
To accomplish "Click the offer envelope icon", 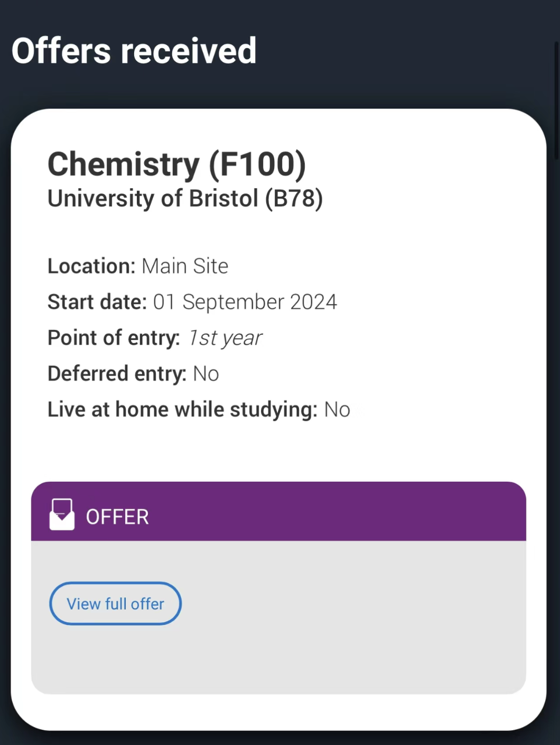I will [x=62, y=514].
